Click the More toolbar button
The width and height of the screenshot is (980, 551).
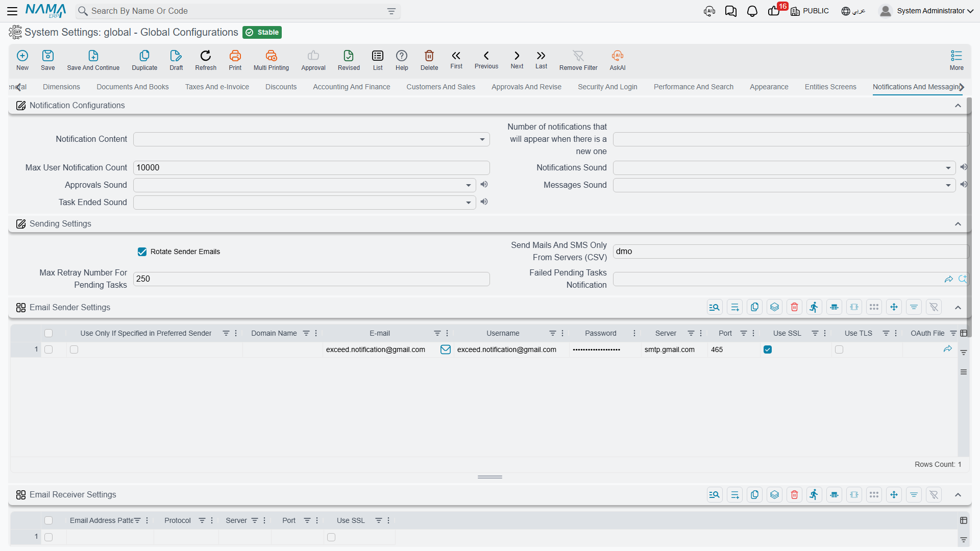[957, 60]
